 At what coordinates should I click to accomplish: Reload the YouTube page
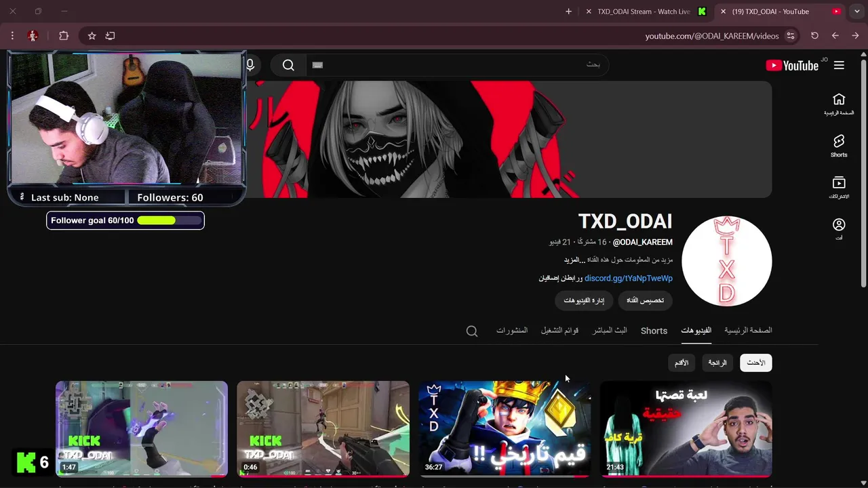point(814,36)
